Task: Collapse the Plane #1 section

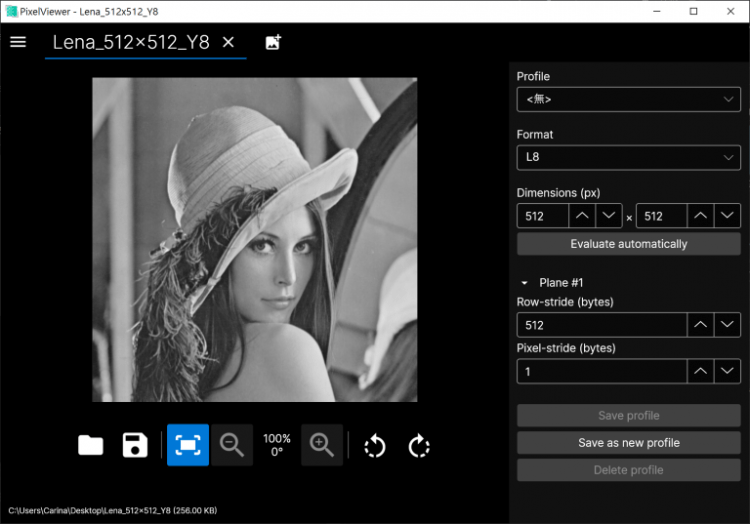Action: coord(524,283)
